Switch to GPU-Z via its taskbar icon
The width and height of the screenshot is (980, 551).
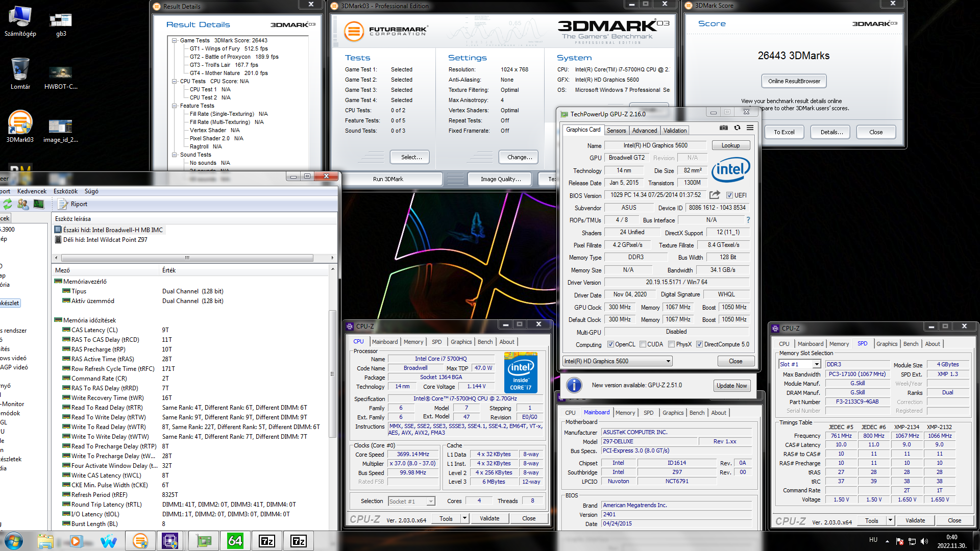point(204,541)
